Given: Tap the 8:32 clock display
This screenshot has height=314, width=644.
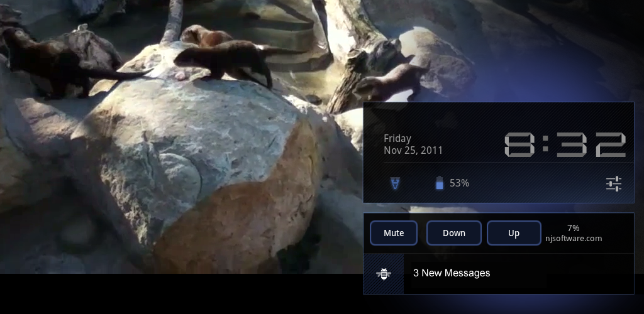Looking at the screenshot, I should [x=565, y=144].
